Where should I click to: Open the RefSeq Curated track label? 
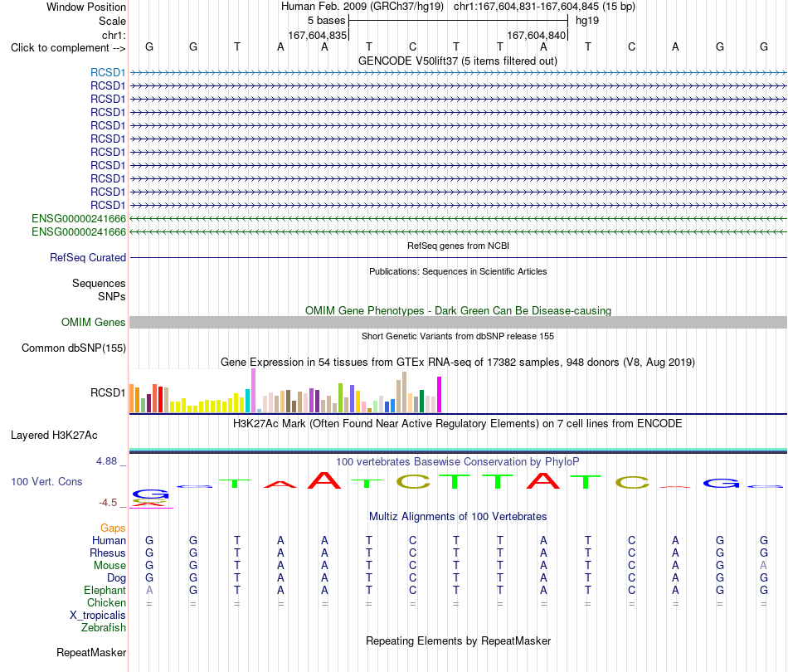88,257
